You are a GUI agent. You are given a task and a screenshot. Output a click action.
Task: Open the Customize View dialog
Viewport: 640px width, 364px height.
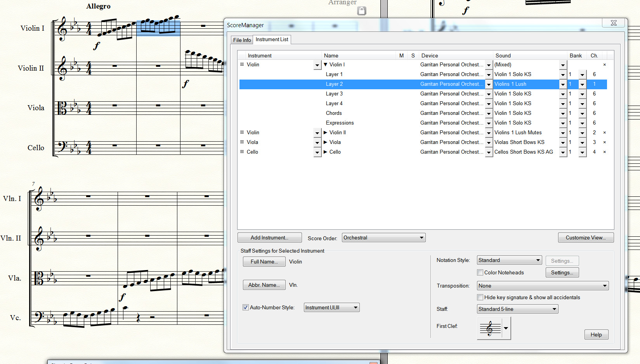[585, 237]
